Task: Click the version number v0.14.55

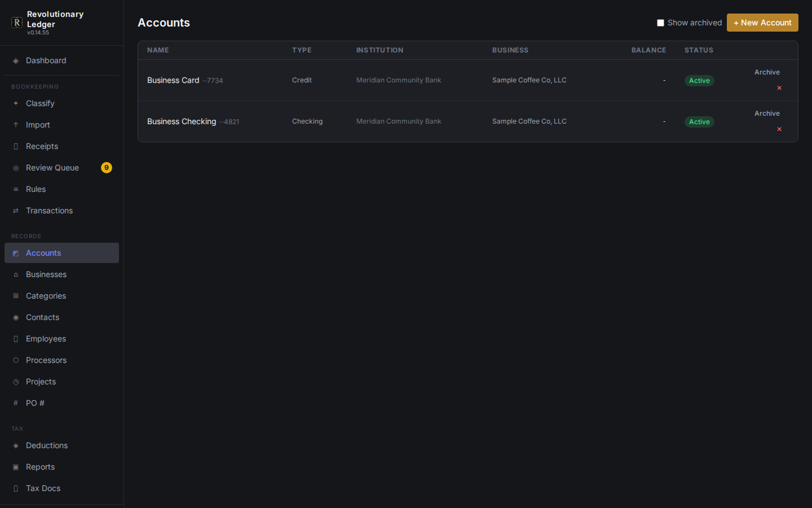Action: (38, 33)
